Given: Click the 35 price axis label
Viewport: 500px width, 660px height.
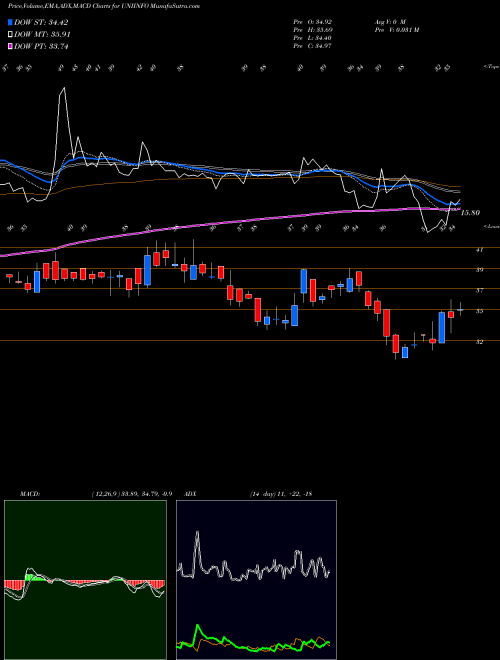Looking at the screenshot, I should pos(479,311).
